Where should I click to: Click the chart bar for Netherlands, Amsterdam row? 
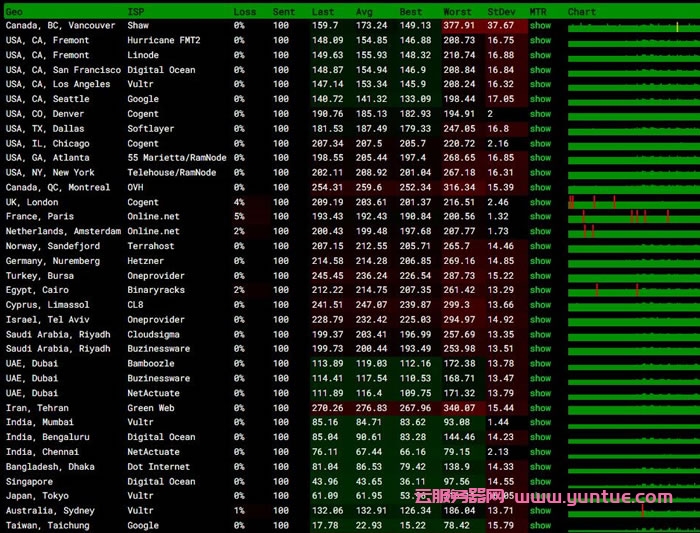pyautogui.click(x=630, y=231)
